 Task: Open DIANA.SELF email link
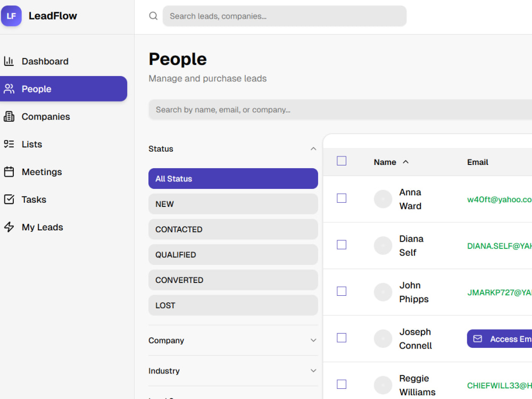(500, 246)
